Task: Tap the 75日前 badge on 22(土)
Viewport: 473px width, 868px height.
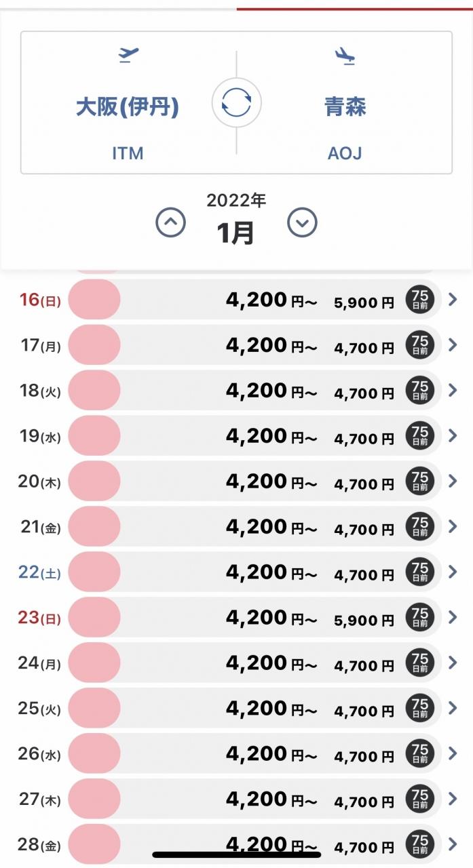Action: coord(420,572)
